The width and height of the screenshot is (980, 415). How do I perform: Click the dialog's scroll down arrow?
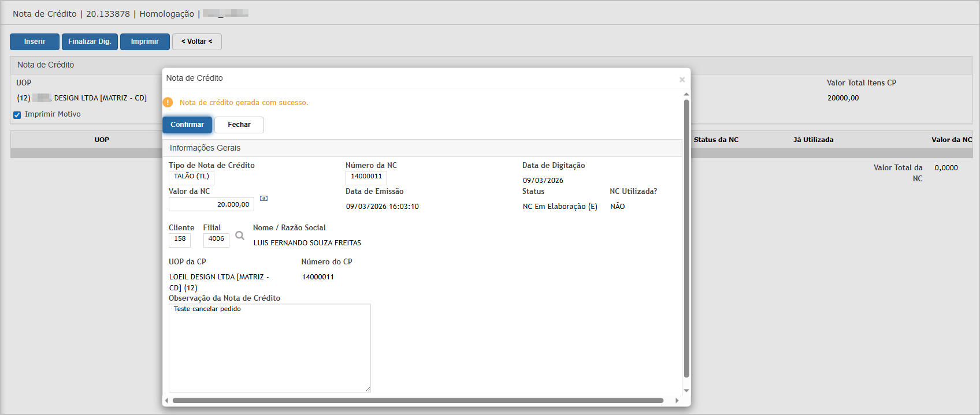click(x=686, y=391)
